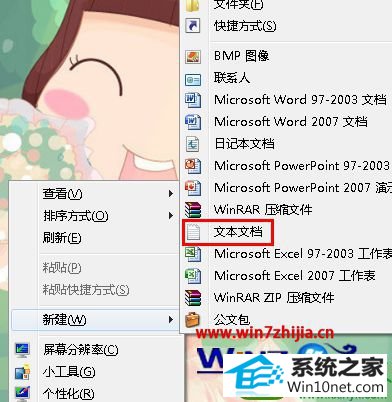The height and width of the screenshot is (402, 392).
Task: Click the Word 2007 document icon
Action: (193, 122)
